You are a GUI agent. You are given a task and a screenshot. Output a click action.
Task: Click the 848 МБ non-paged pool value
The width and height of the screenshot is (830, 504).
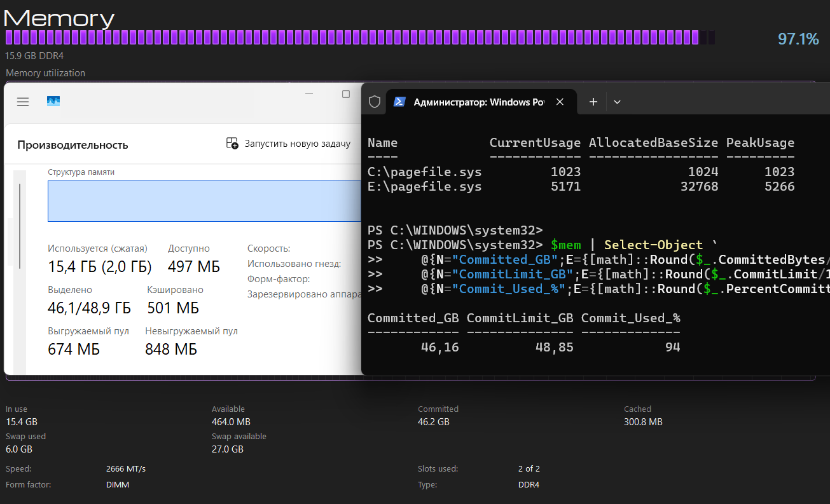[x=171, y=350]
